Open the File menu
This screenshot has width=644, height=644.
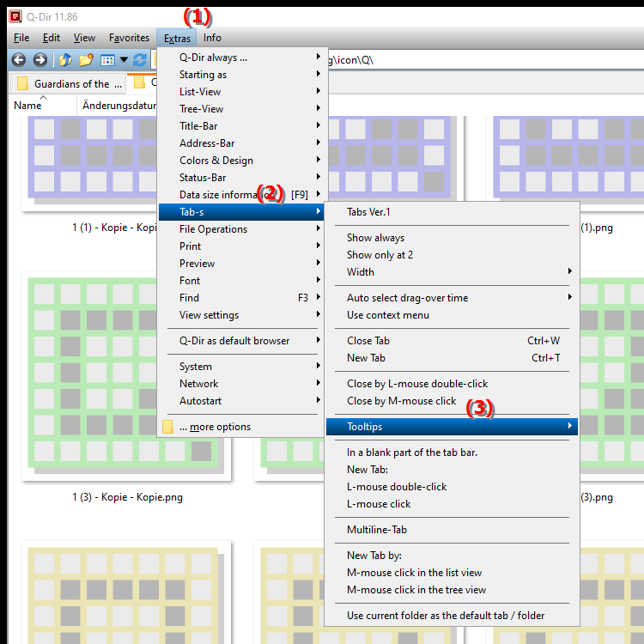[21, 38]
